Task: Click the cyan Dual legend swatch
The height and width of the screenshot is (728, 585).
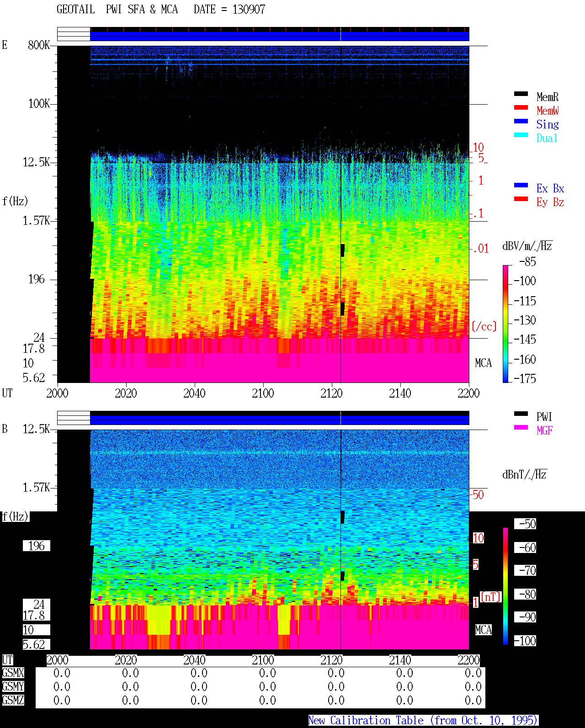Action: tap(521, 135)
